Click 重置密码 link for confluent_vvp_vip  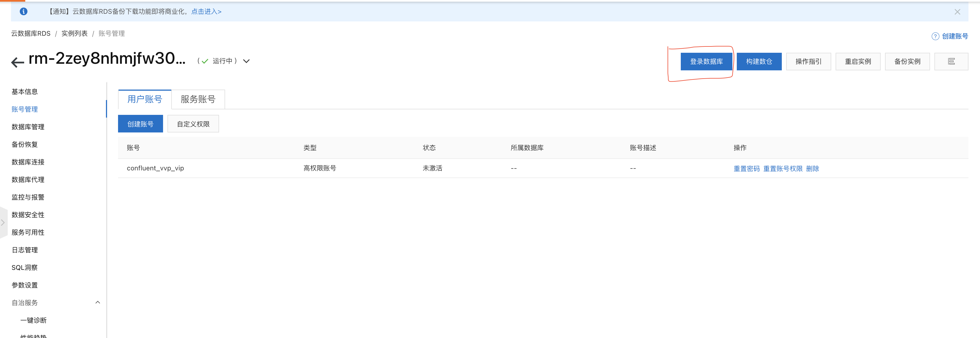746,169
